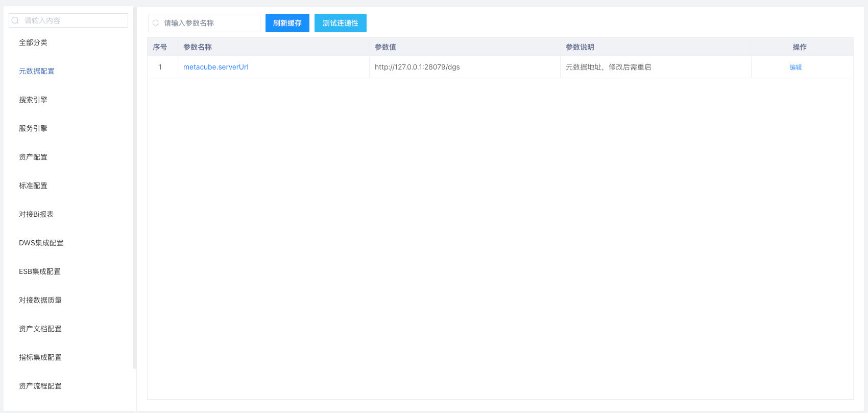Click the magnifier icon in parameter name search
The width and height of the screenshot is (868, 413).
click(x=156, y=23)
